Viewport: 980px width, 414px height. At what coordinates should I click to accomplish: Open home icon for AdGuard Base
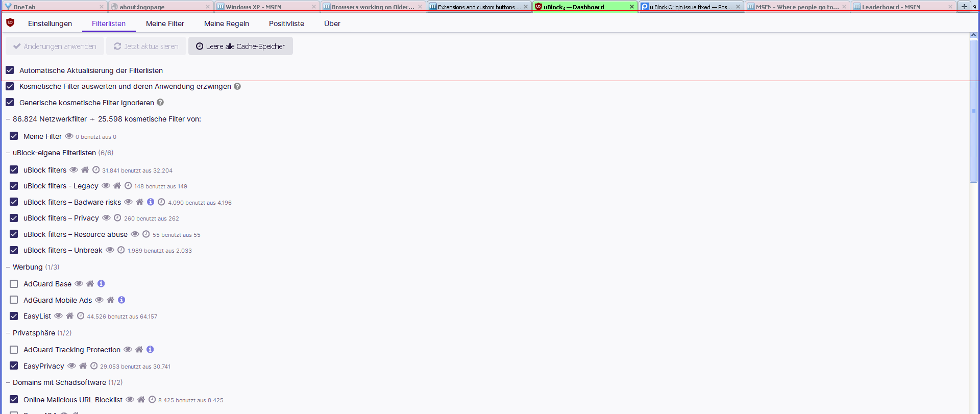click(90, 283)
